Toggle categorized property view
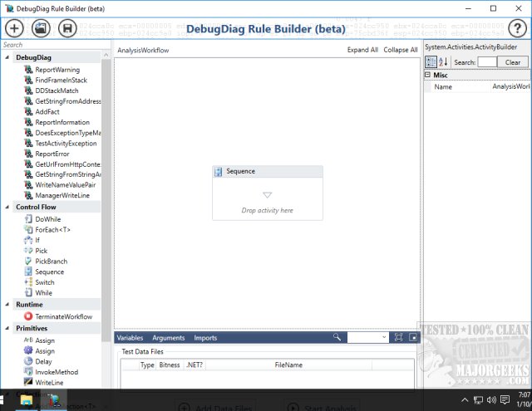This screenshot has width=532, height=411. (x=431, y=61)
